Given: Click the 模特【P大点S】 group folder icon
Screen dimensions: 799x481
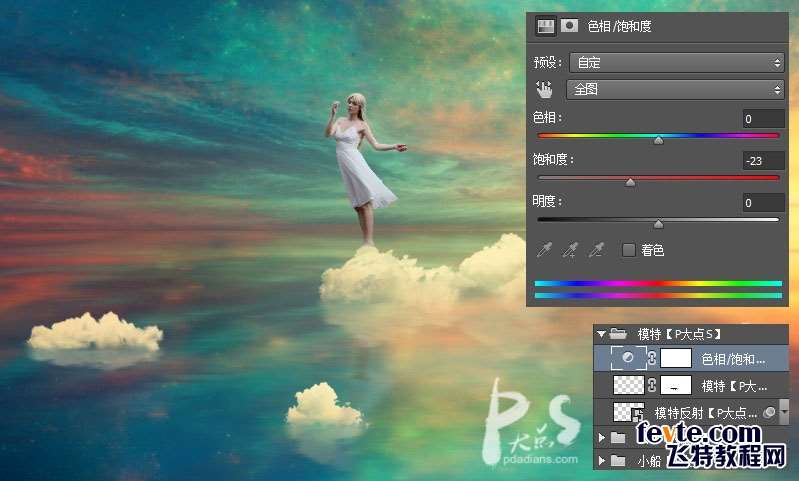Looking at the screenshot, I should coord(618,334).
